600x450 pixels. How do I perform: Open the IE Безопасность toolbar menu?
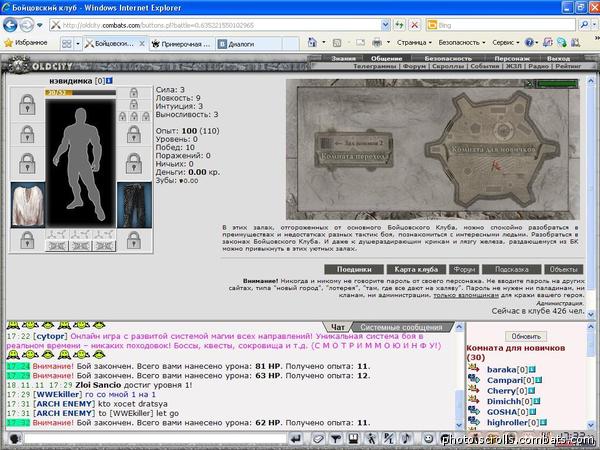pyautogui.click(x=461, y=42)
